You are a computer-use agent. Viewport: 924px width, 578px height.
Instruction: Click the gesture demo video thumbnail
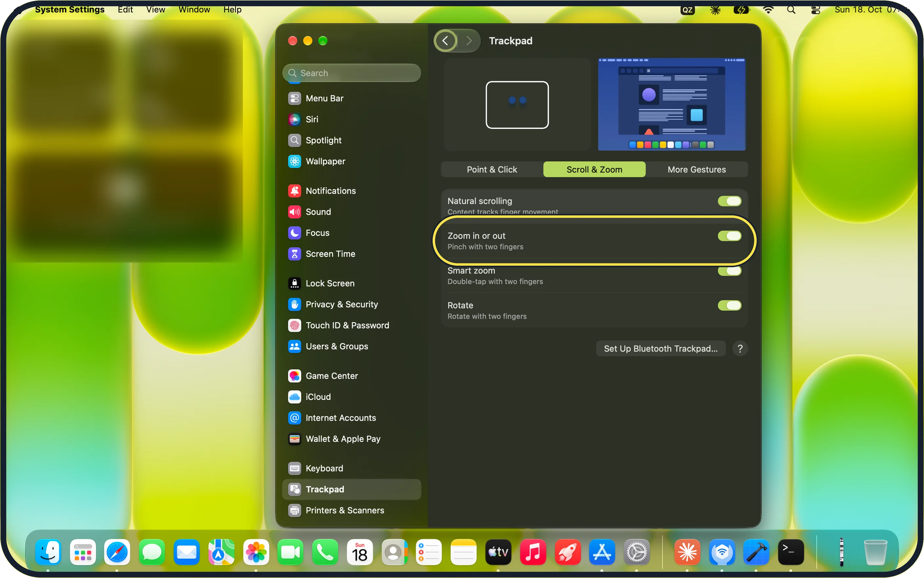[671, 104]
